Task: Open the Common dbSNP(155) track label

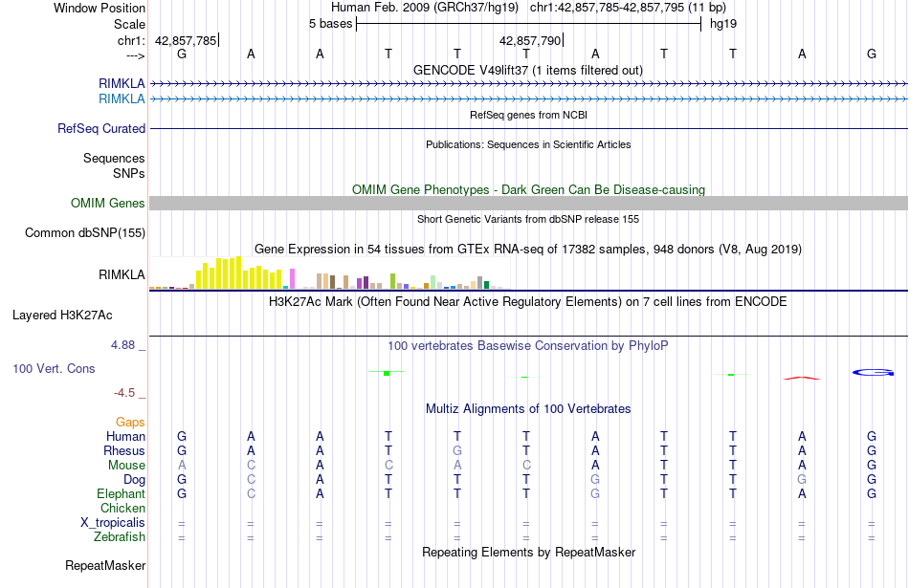Action: tap(85, 233)
